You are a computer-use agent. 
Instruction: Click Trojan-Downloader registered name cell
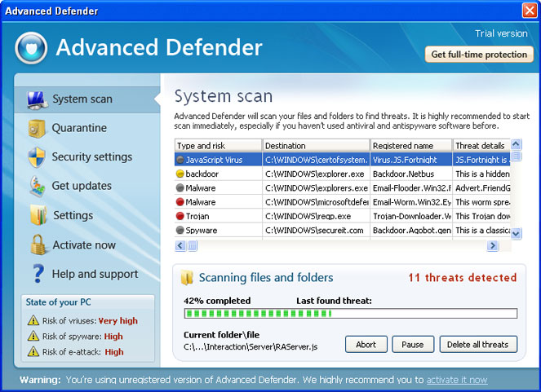tap(411, 216)
